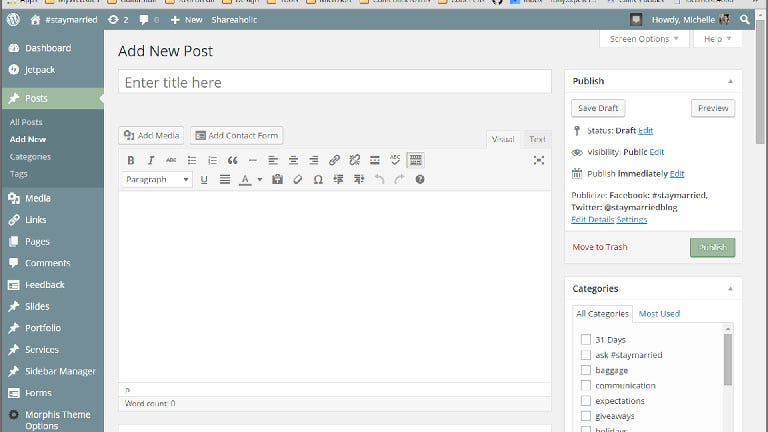Insert special character (Omega)
Viewport: 768px width, 432px height.
[x=318, y=180]
